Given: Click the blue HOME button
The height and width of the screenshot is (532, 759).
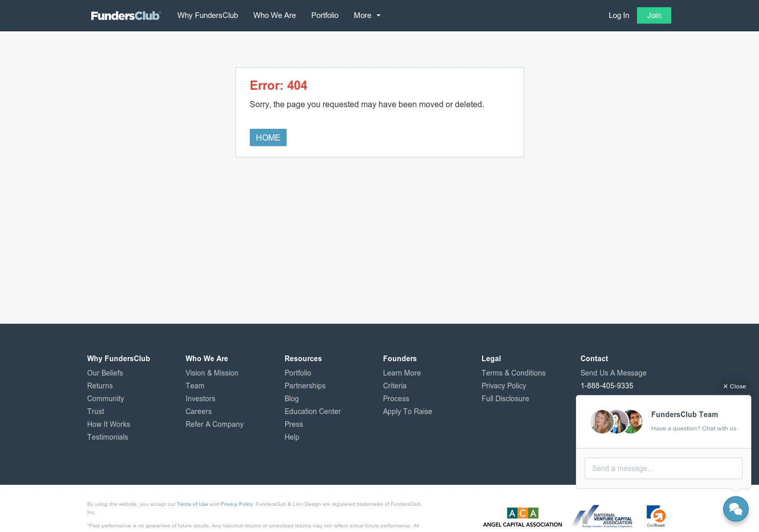Looking at the screenshot, I should 268,137.
